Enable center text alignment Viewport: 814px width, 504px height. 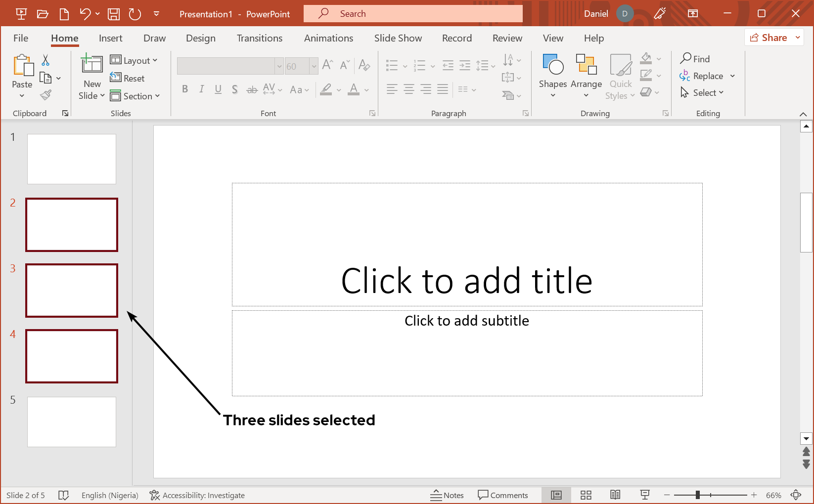pyautogui.click(x=408, y=89)
